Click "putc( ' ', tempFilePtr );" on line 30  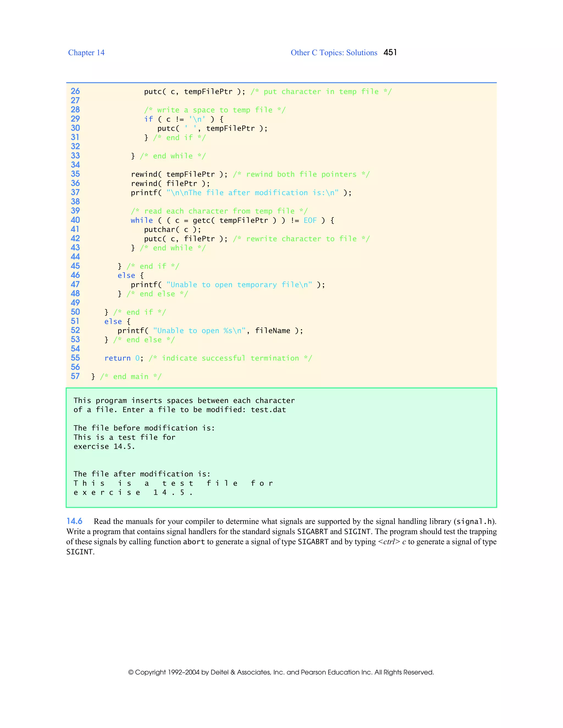tap(212, 128)
